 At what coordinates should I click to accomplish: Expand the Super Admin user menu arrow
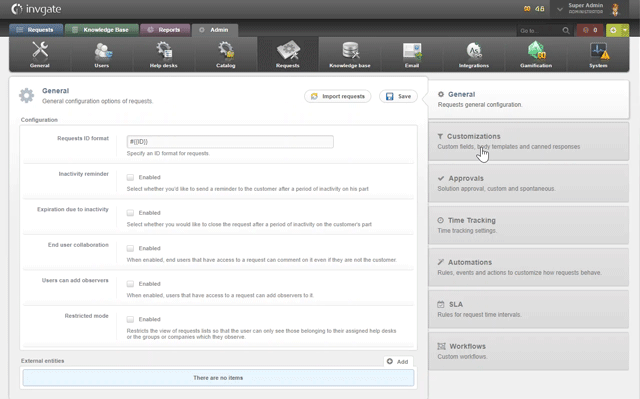coord(560,9)
